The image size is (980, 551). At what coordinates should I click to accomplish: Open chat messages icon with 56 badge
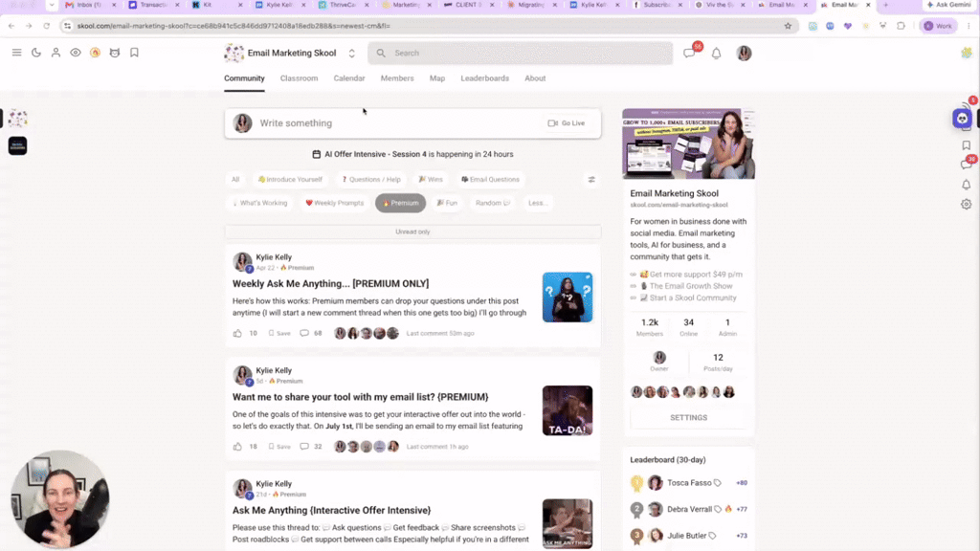point(689,54)
